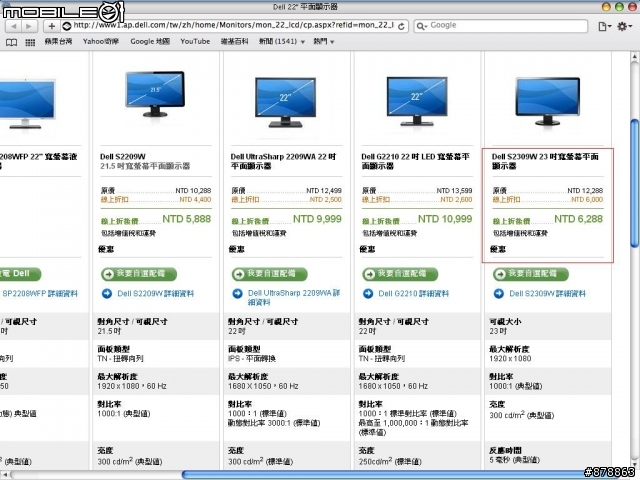Click 我要自選配備 button for Dell G2210
Image resolution: width=640 pixels, height=480 pixels.
click(400, 274)
